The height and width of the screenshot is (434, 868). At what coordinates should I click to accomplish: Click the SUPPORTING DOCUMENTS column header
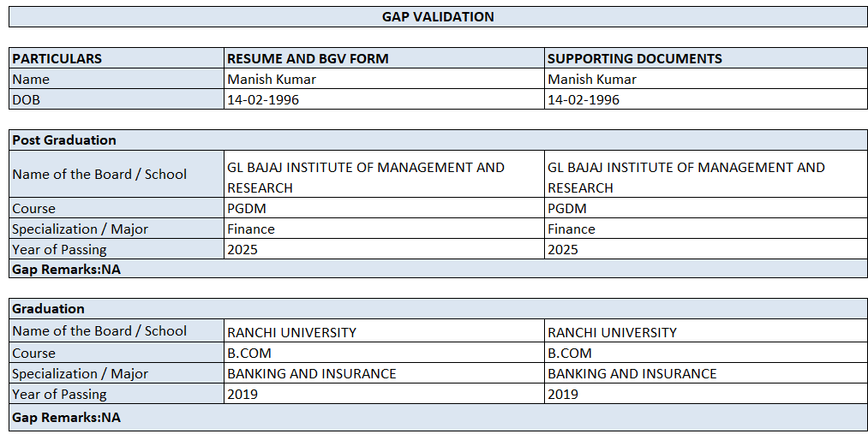pos(634,59)
